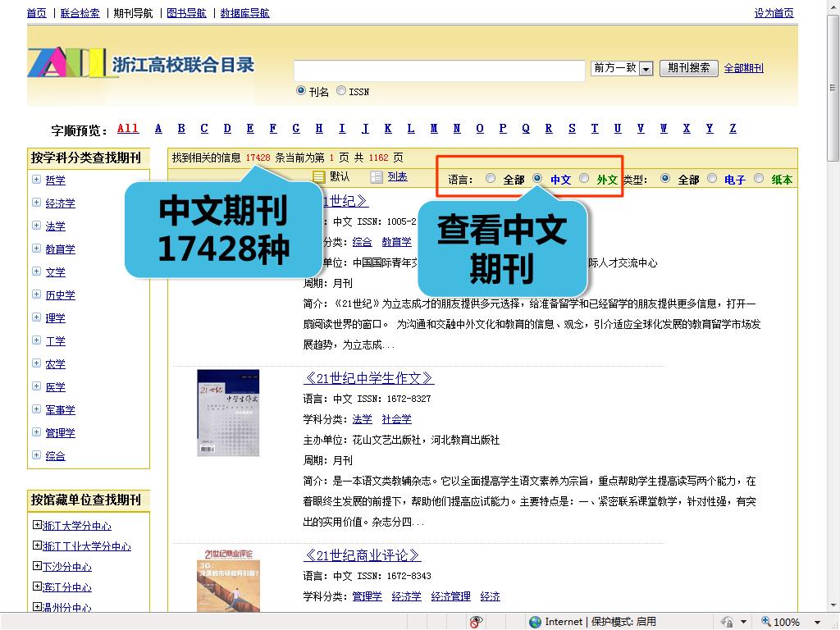Open subject link 社会学 under 21世纪中学生作文

tap(396, 419)
